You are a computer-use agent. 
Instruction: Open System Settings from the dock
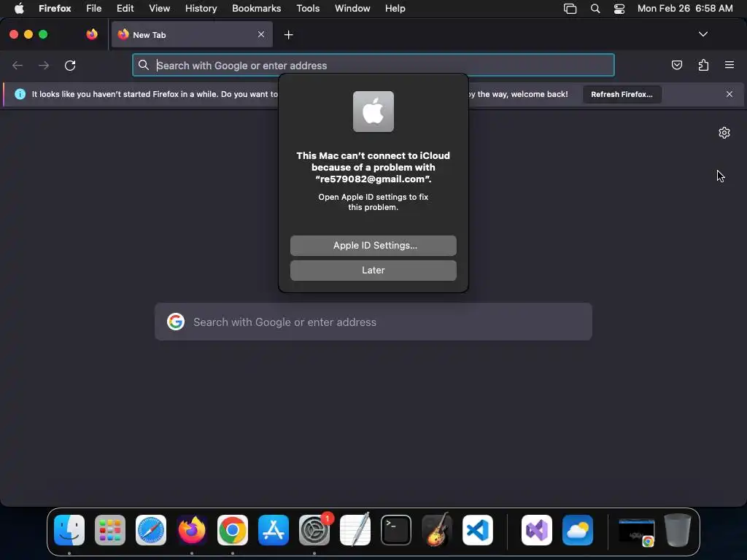[314, 530]
